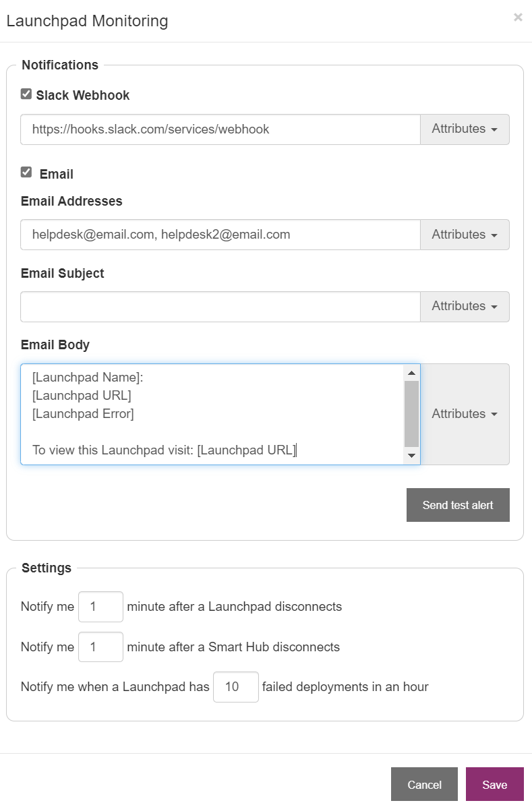Disable the Email notification checkbox
The height and width of the screenshot is (805, 532).
click(26, 172)
